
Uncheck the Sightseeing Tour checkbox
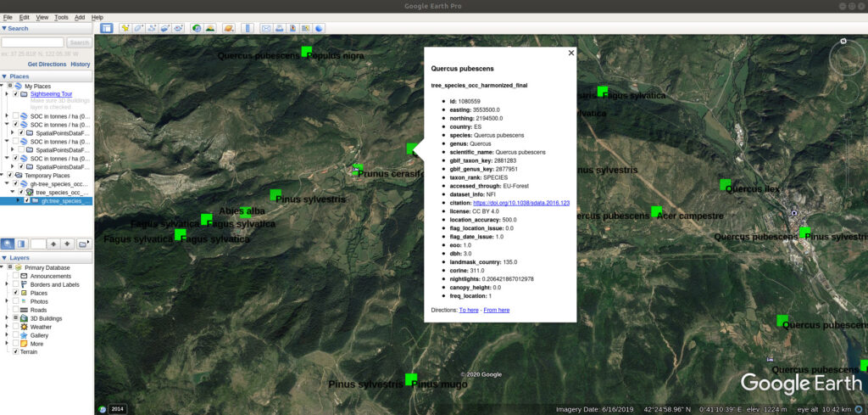click(x=15, y=94)
